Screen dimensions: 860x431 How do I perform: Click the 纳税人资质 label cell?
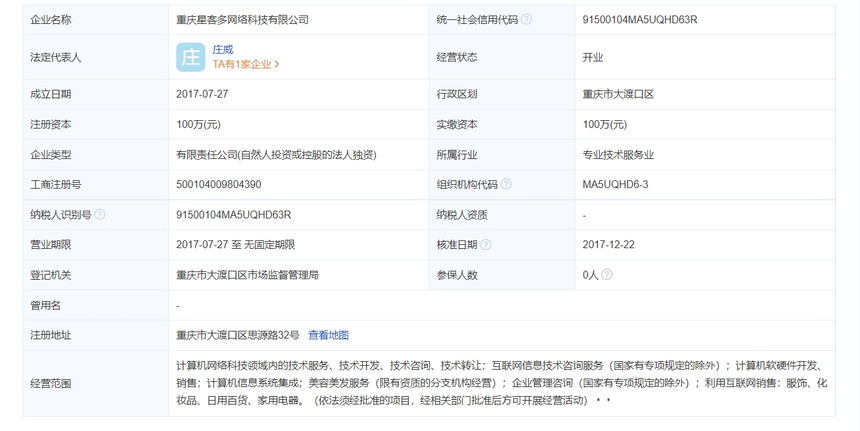[x=502, y=214]
